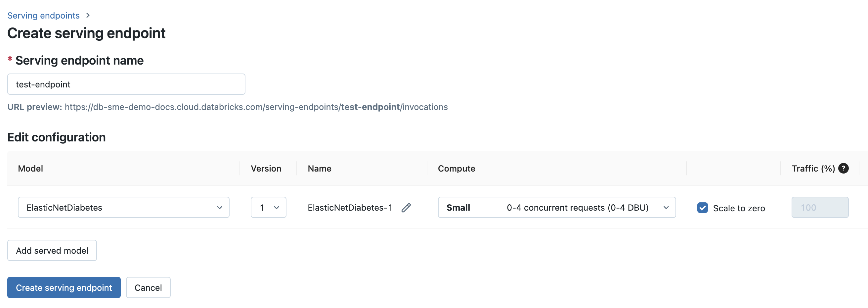The width and height of the screenshot is (868, 308).
Task: Click Add served model button
Action: [x=52, y=250]
